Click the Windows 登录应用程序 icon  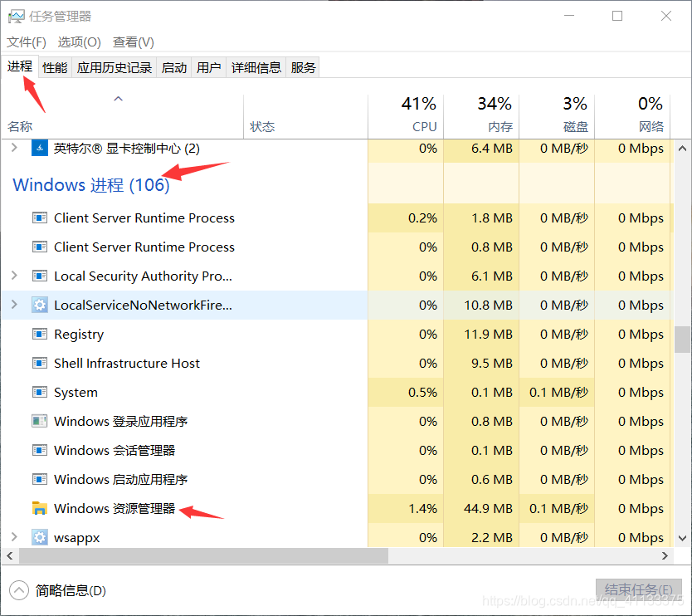[x=40, y=421]
